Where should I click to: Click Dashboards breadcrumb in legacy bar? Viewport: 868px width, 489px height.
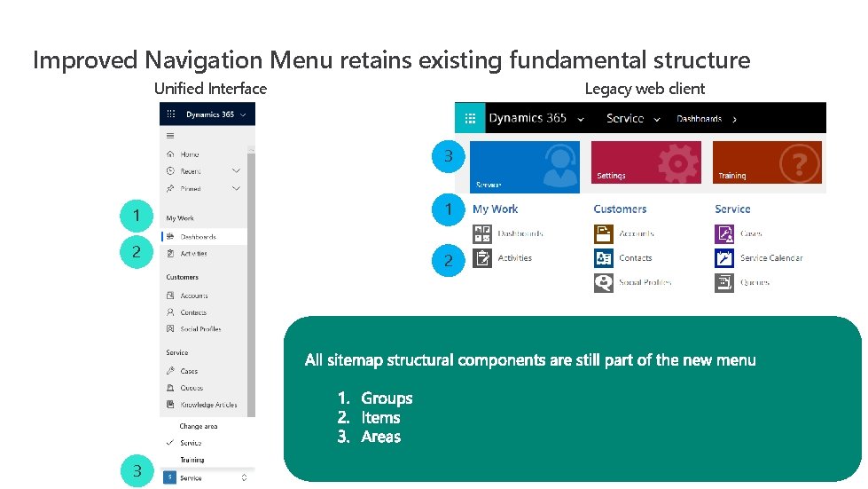click(x=700, y=119)
